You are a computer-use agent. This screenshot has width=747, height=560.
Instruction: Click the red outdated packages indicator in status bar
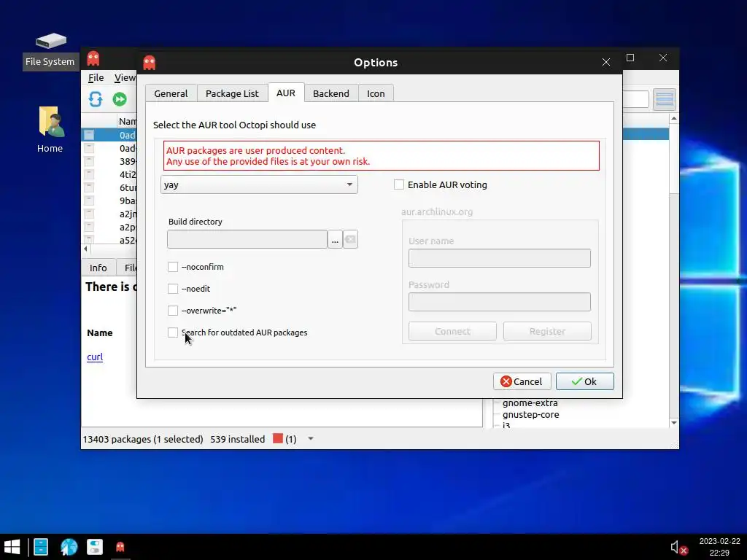pyautogui.click(x=278, y=438)
